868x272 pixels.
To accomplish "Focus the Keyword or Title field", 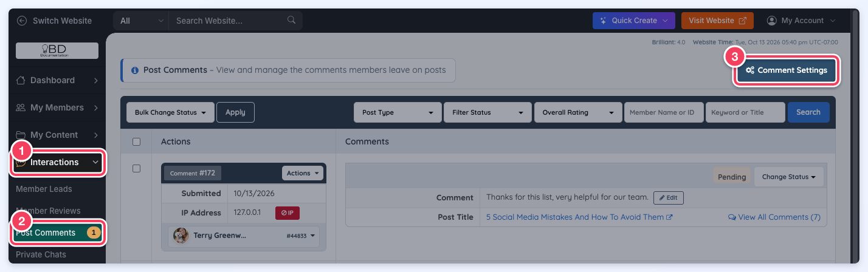I will pos(745,112).
